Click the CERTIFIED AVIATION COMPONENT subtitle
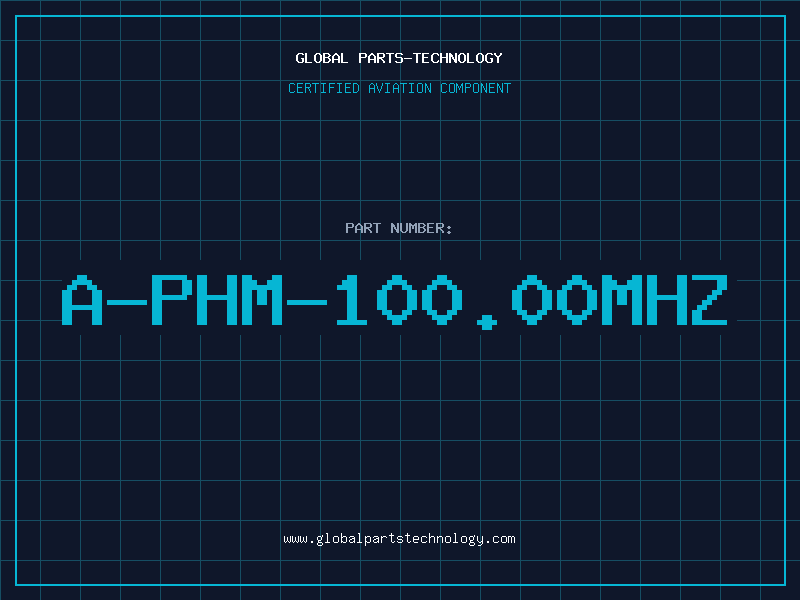 (x=399, y=88)
